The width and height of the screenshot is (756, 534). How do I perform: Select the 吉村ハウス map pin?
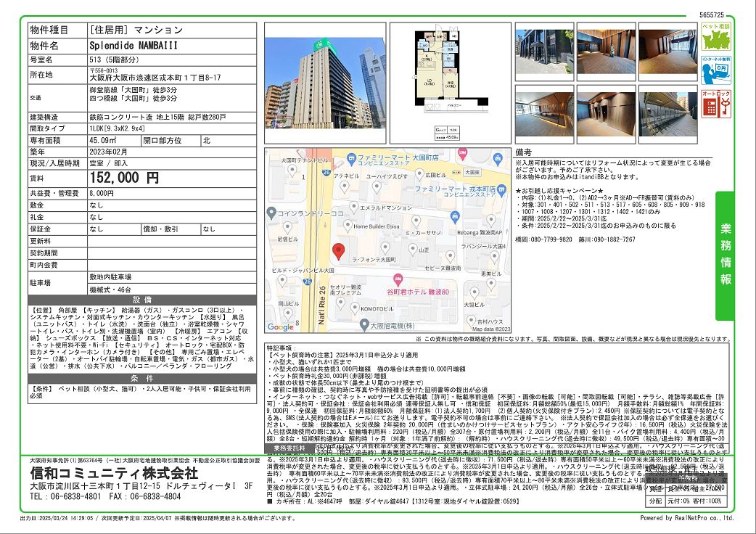[x=471, y=321]
